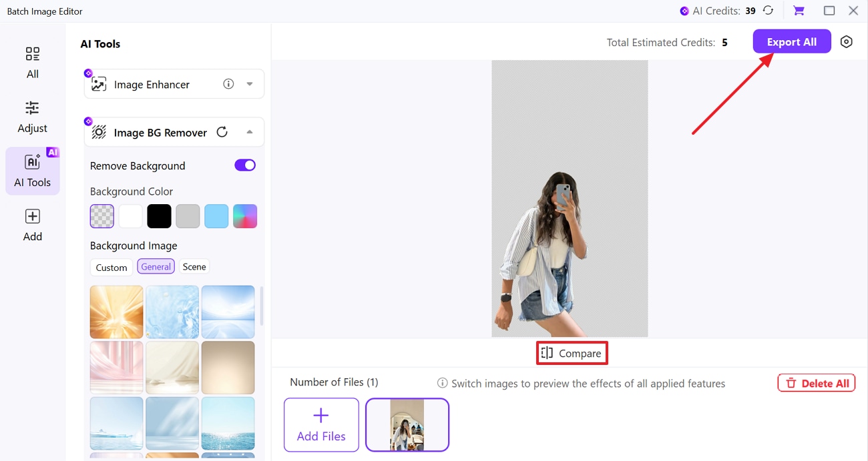This screenshot has width=868, height=461.
Task: Refresh AI Credits balance
Action: pyautogui.click(x=769, y=11)
